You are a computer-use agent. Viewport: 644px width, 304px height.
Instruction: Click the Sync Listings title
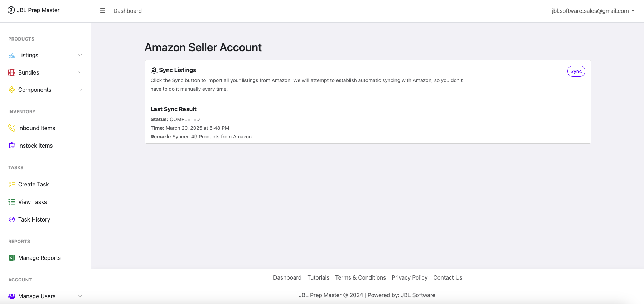tap(178, 70)
